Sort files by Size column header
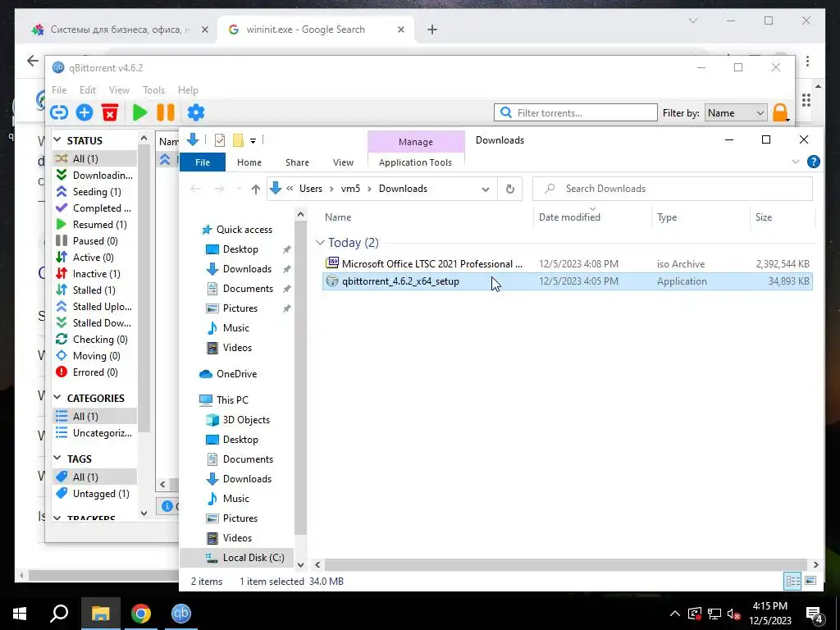 click(764, 217)
